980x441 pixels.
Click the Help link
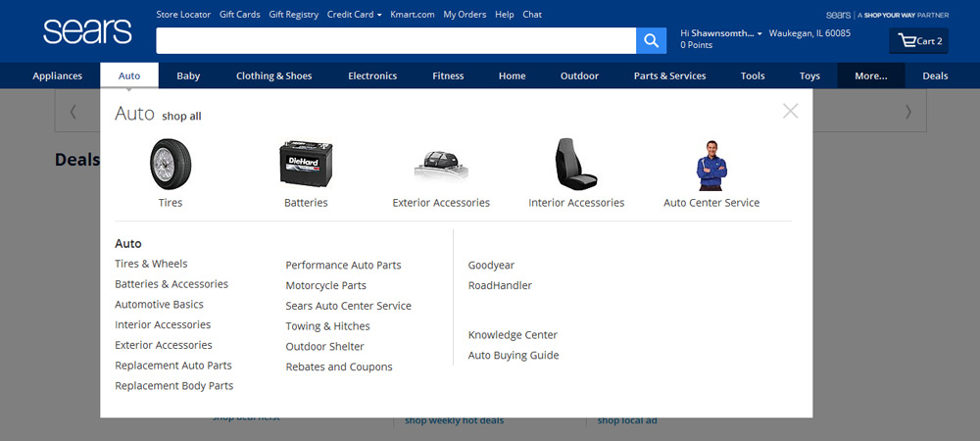pyautogui.click(x=505, y=15)
